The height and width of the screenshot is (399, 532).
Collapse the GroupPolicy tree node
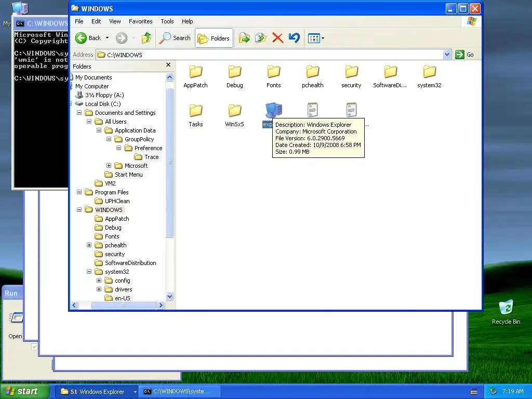pyautogui.click(x=109, y=139)
